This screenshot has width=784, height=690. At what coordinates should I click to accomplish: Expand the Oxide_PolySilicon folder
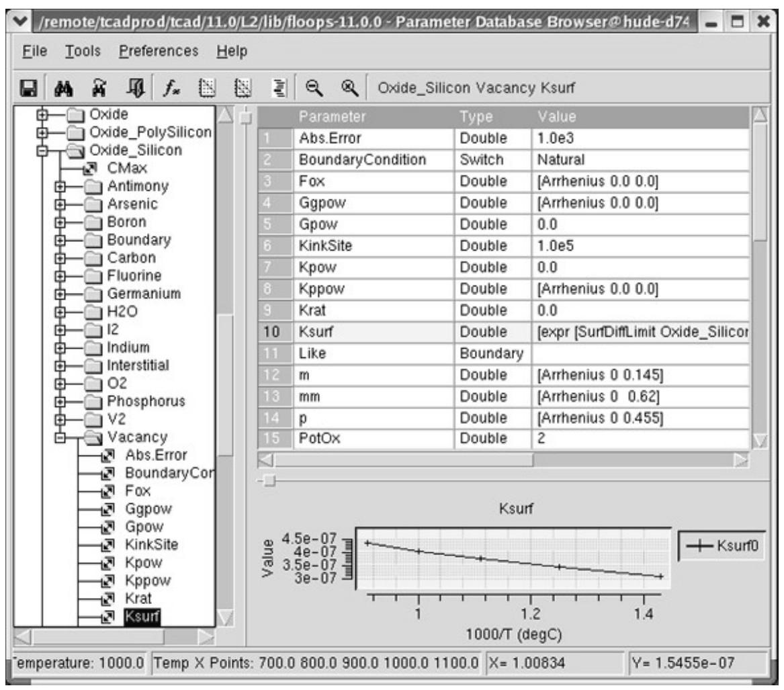[42, 132]
